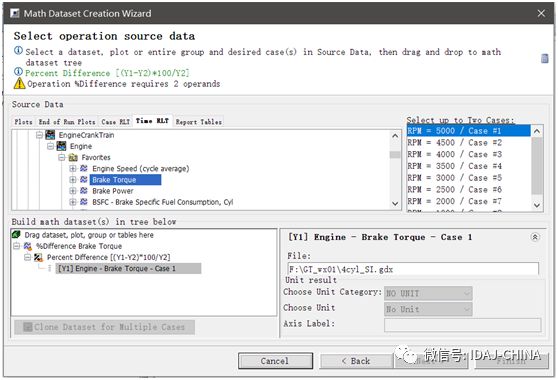Open the Choose Unit Category dropdown
The height and width of the screenshot is (380, 558).
click(x=428, y=293)
